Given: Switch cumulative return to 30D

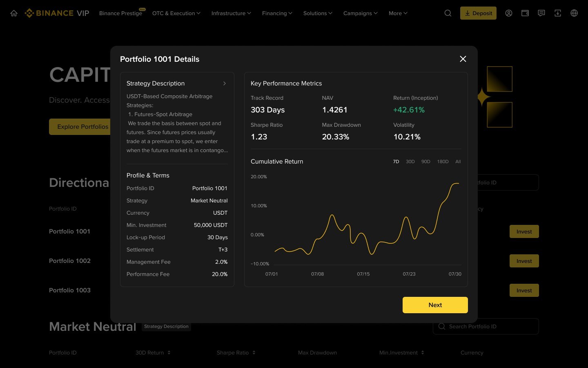Looking at the screenshot, I should click(x=410, y=162).
